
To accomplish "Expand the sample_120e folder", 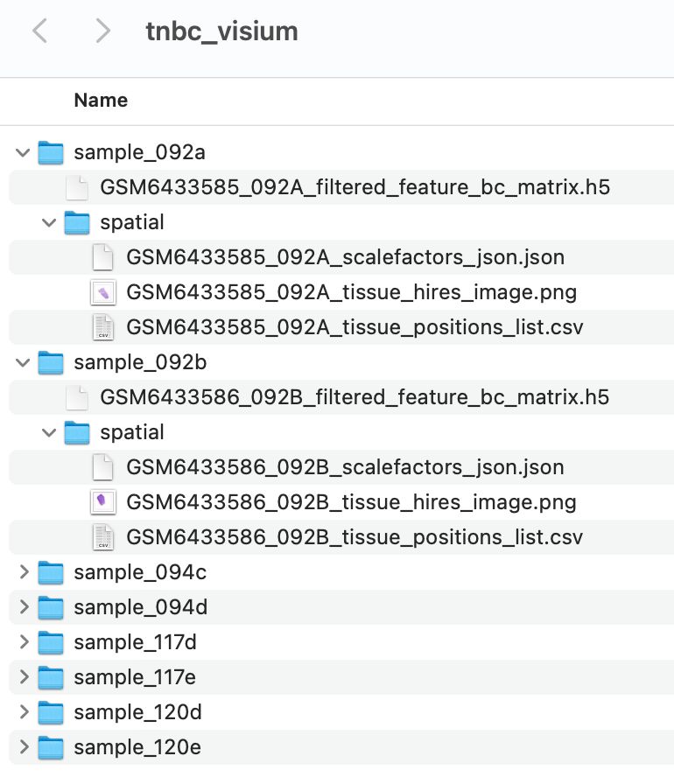I will [x=24, y=747].
